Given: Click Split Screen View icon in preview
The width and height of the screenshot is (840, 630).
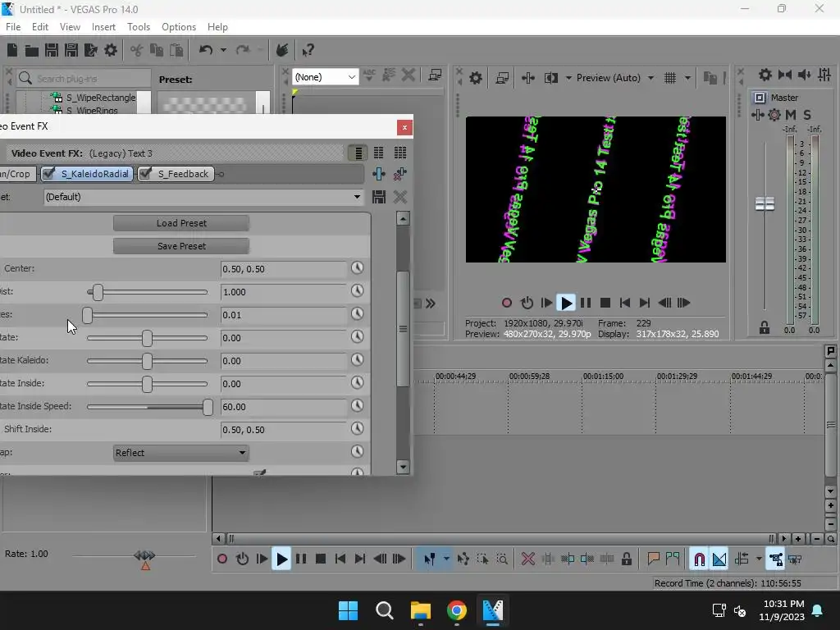Looking at the screenshot, I should 550,78.
